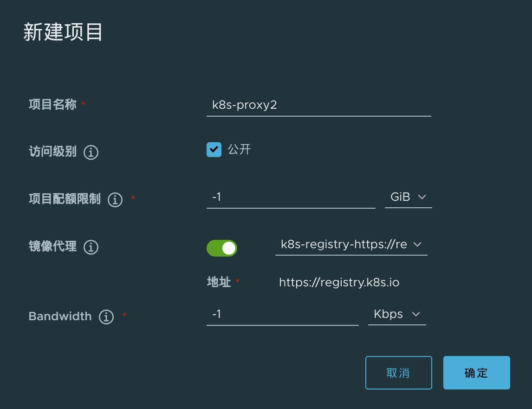Click the 确定 button
532x409 pixels.
476,373
